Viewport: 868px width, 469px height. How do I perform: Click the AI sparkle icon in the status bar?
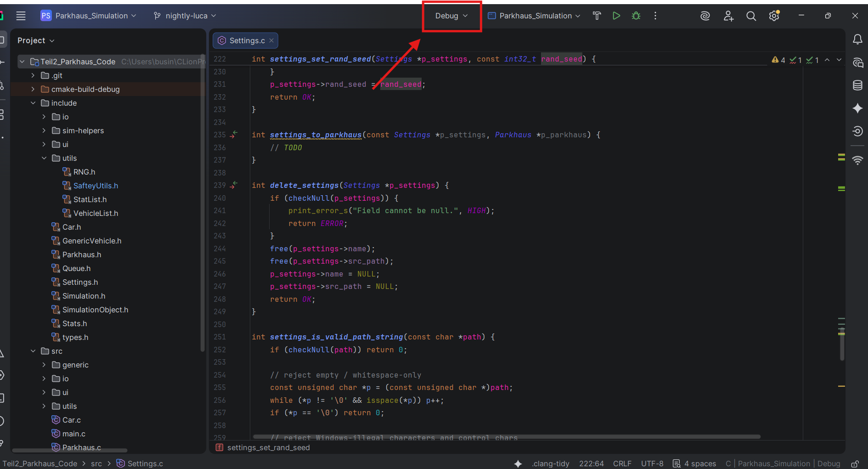[518, 463]
